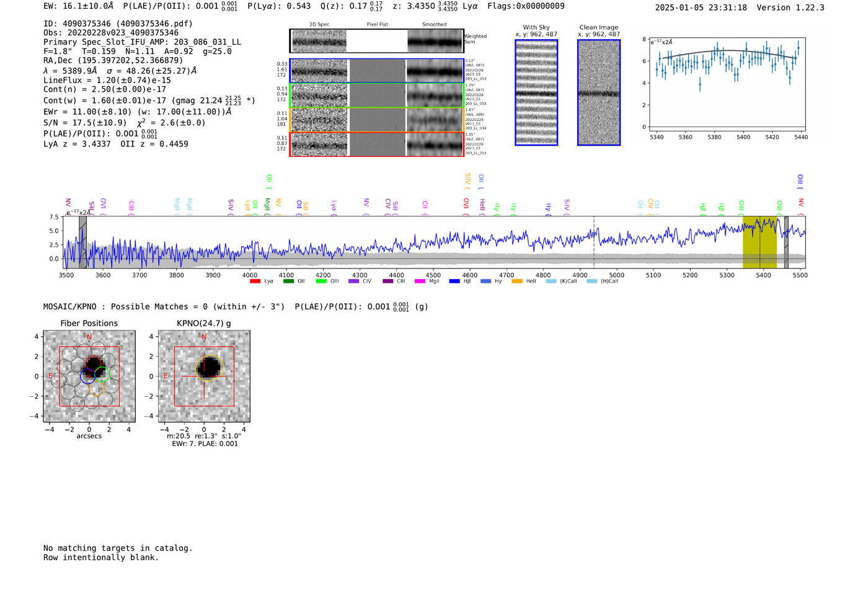The height and width of the screenshot is (591, 868).
Task: Click the yellow highlighted region in spectrum
Action: (759, 242)
